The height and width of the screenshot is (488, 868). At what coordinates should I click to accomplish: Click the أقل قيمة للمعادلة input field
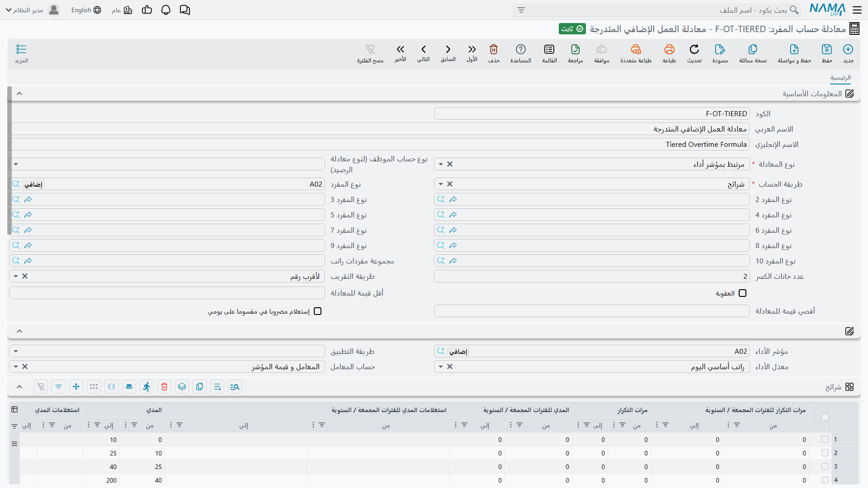[x=167, y=293]
